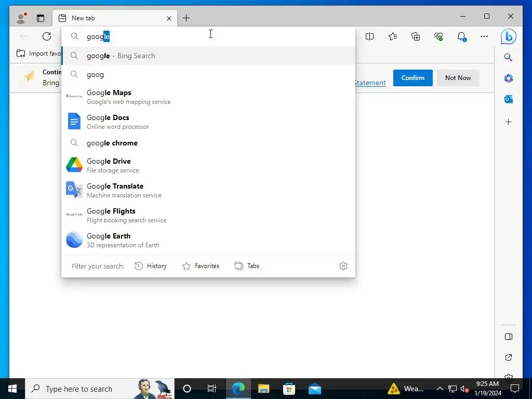Screen dimensions: 532x399
Task: Open the taskbar clock showing 9:25 AM
Action: [x=487, y=389]
